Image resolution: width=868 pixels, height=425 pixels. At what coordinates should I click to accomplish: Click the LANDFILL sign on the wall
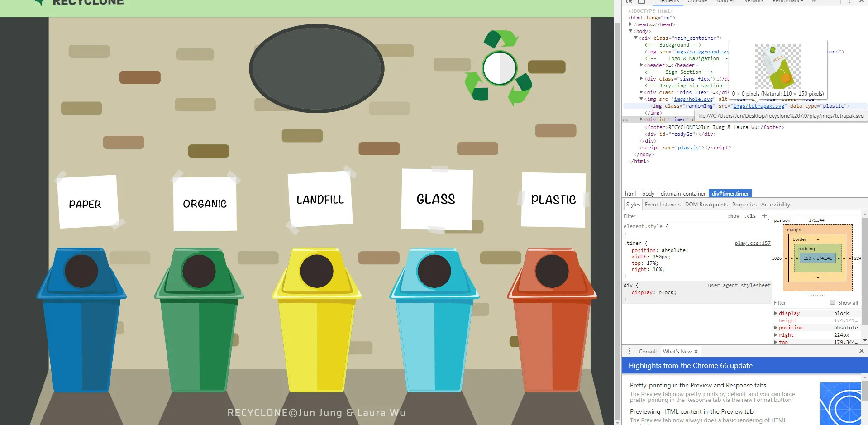[320, 199]
